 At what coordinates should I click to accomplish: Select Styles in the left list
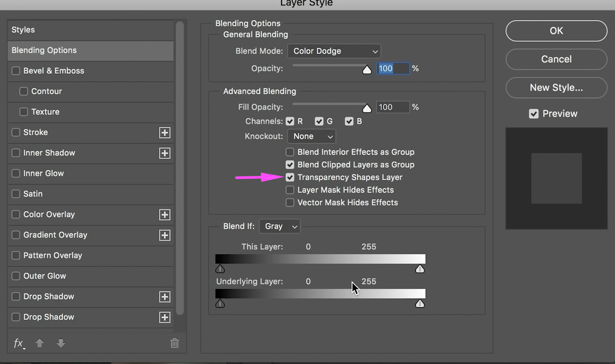(91, 30)
